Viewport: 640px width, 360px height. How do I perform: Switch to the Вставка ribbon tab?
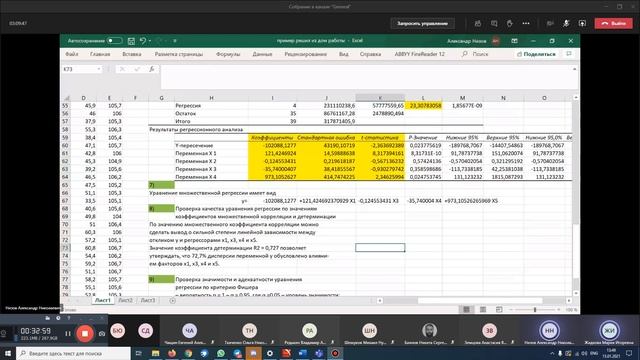(132, 54)
